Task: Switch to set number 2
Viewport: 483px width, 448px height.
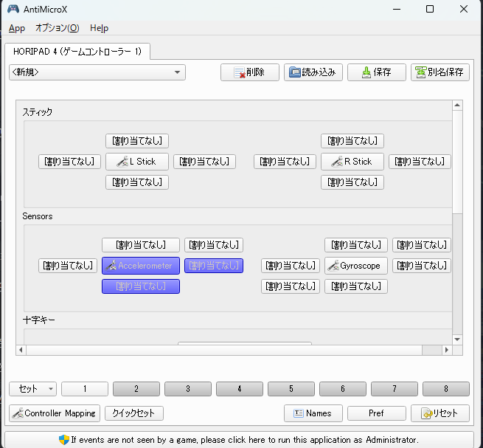Action: coord(136,389)
